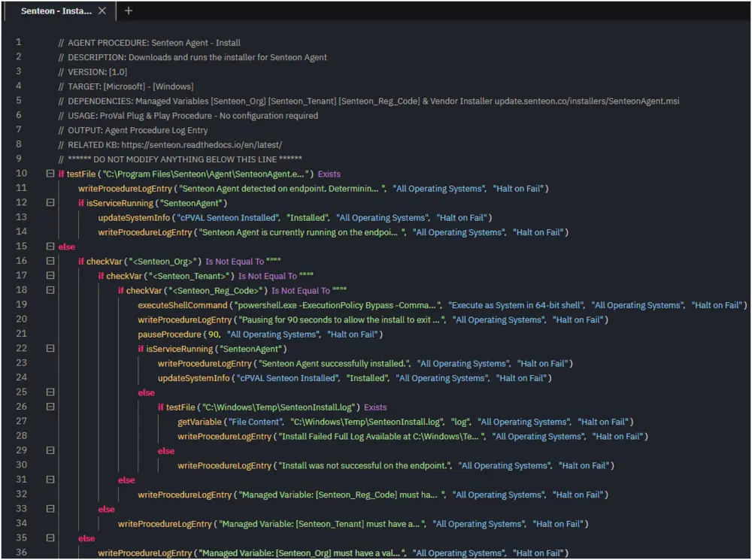Select 'Senteon Agent is currently running' log line
Image resolution: width=752 pixels, height=560 pixels.
pos(333,232)
